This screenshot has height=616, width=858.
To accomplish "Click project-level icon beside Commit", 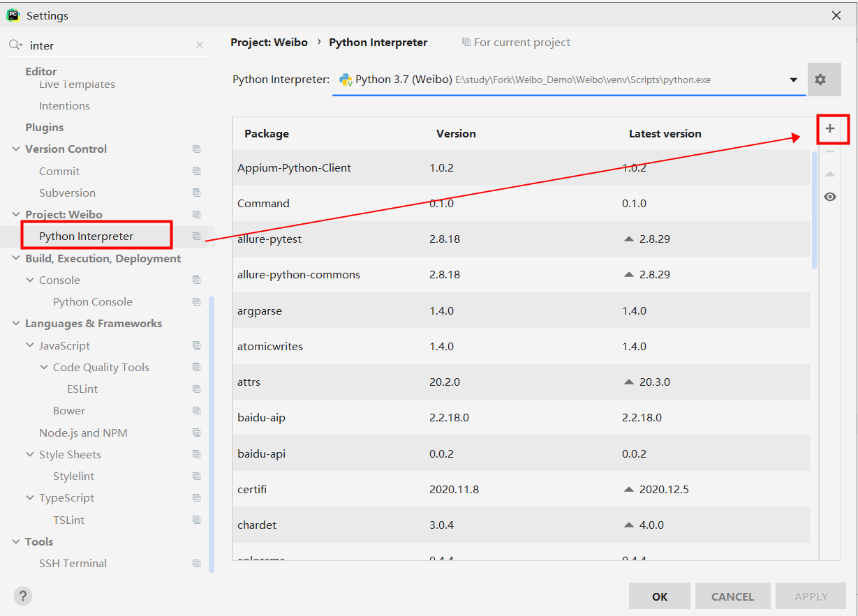I will coord(197,171).
